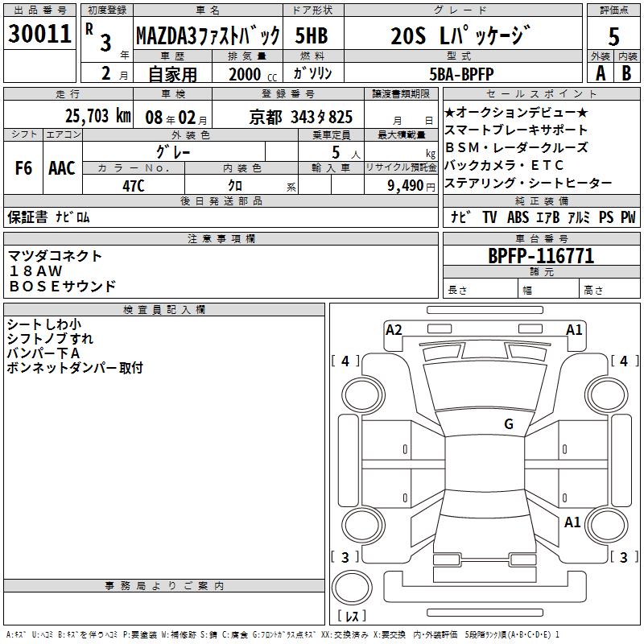
Task: Click the ABS equipment item
Action: (x=518, y=217)
